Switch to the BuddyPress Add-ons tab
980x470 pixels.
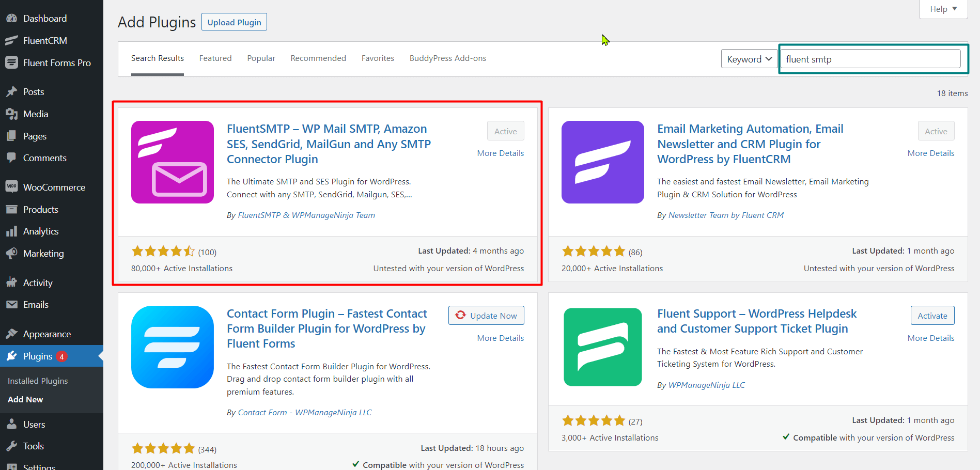(x=448, y=58)
